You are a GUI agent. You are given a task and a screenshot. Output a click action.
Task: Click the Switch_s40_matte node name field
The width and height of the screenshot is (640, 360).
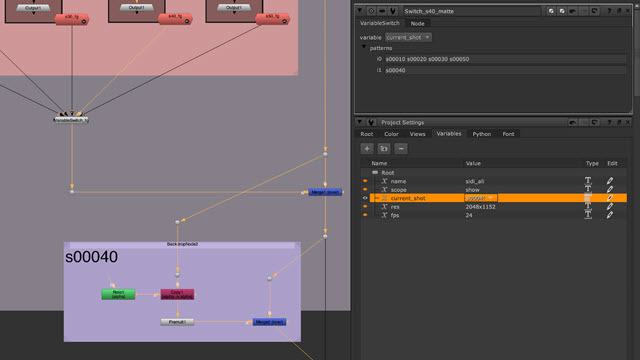point(472,11)
